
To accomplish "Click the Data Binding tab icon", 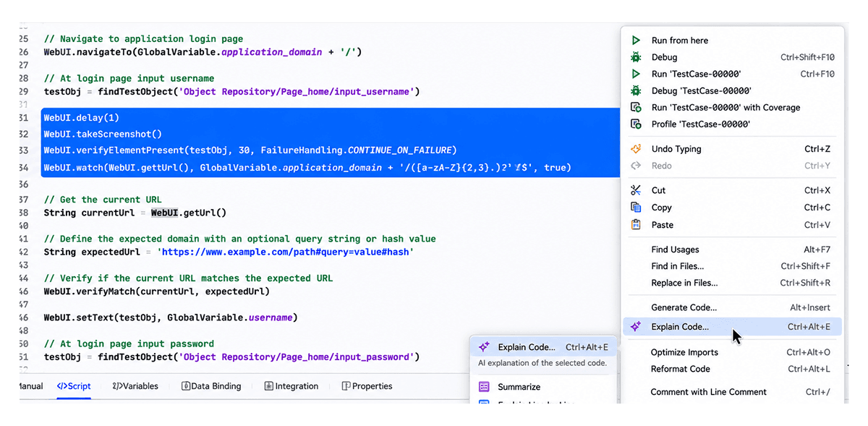I will (x=186, y=386).
